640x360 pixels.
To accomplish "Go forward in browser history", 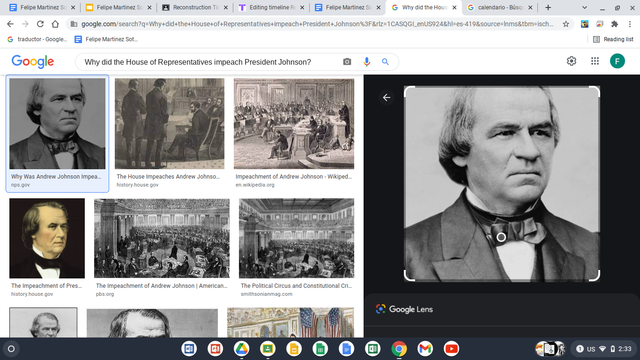I will (x=25, y=24).
